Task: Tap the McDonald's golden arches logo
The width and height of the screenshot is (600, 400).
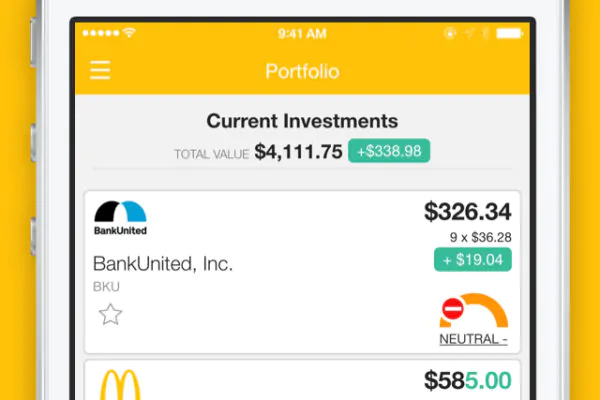Action: click(120, 385)
